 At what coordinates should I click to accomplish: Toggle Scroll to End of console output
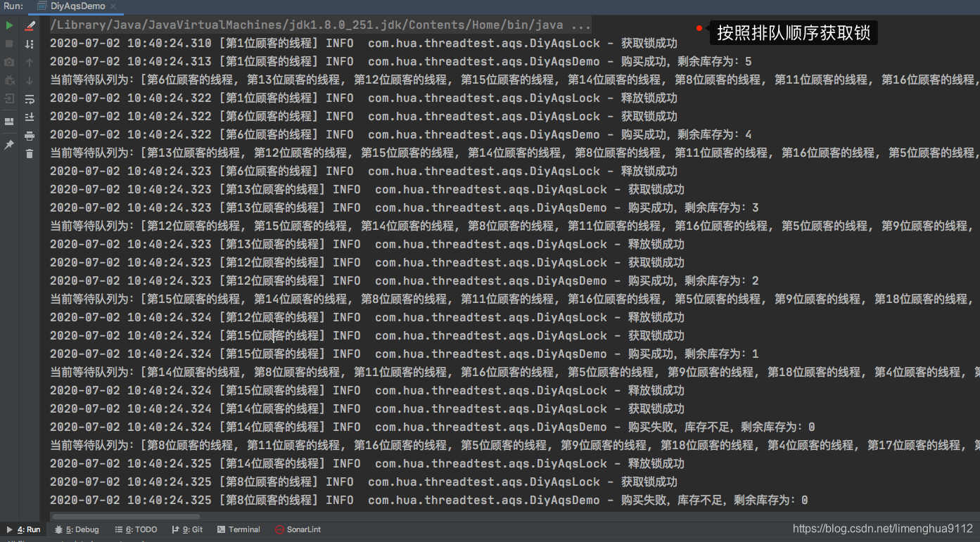click(30, 117)
